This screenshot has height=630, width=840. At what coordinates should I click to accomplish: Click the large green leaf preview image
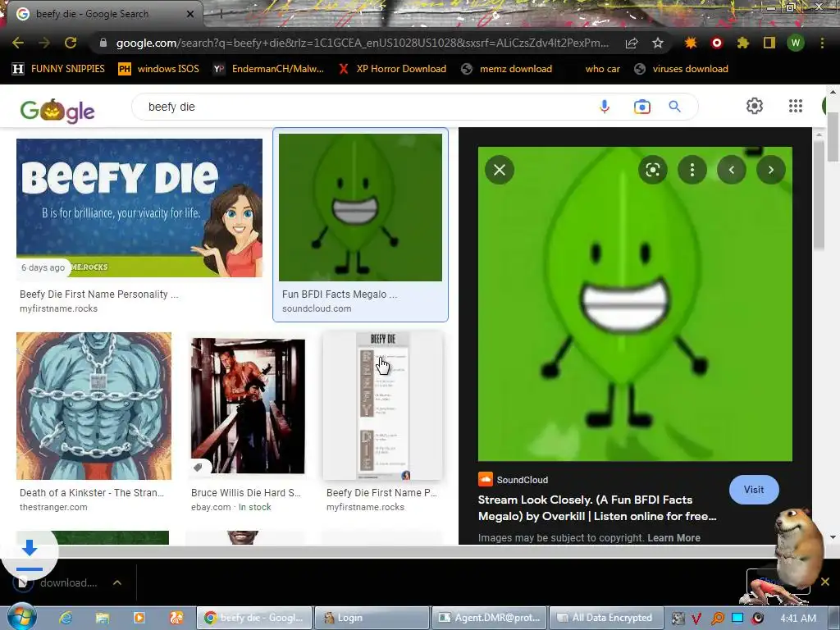pos(635,304)
